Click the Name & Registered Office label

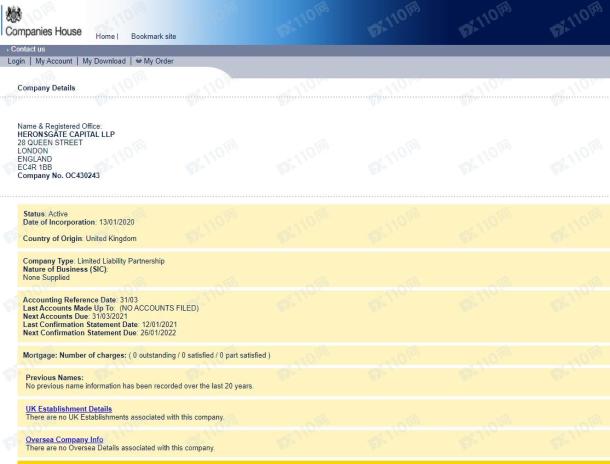pyautogui.click(x=60, y=126)
